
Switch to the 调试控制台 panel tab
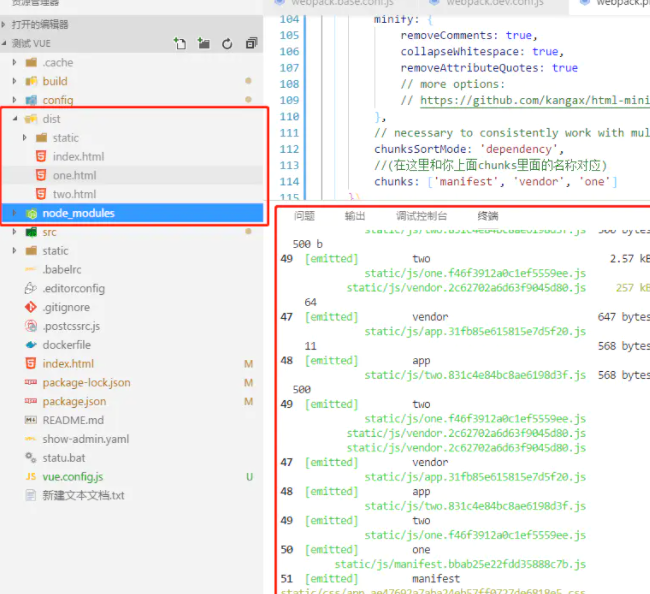[421, 216]
